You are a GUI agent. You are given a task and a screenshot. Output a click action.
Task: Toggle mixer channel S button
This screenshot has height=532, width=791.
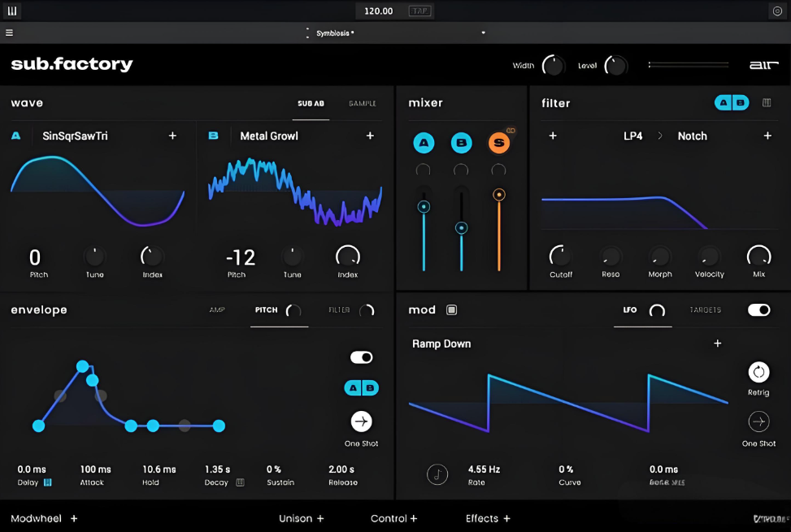(499, 143)
